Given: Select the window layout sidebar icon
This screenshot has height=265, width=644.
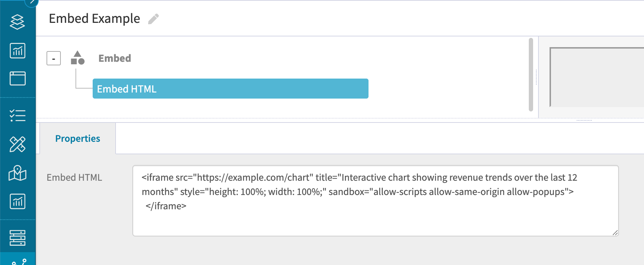Looking at the screenshot, I should coord(17,79).
